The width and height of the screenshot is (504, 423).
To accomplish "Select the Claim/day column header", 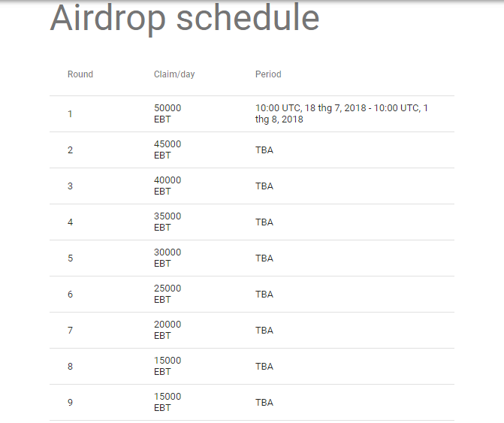I will (x=174, y=74).
